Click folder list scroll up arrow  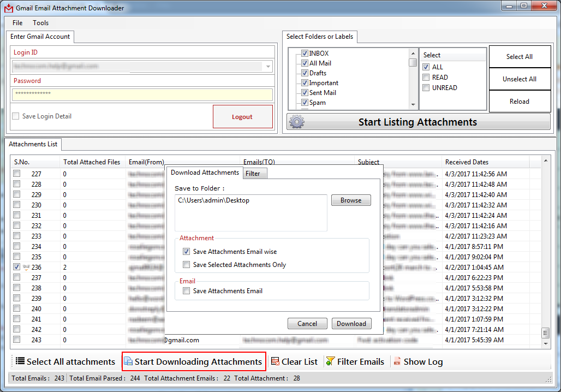pyautogui.click(x=413, y=54)
